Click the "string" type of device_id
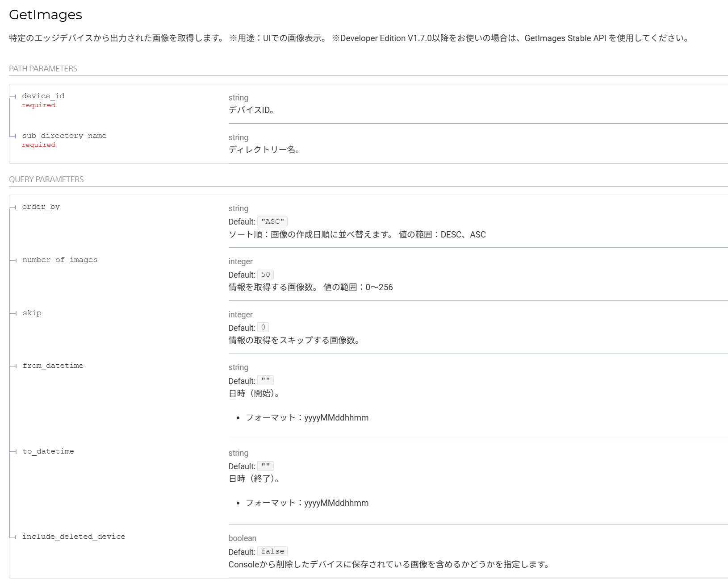728x583 pixels. point(238,98)
